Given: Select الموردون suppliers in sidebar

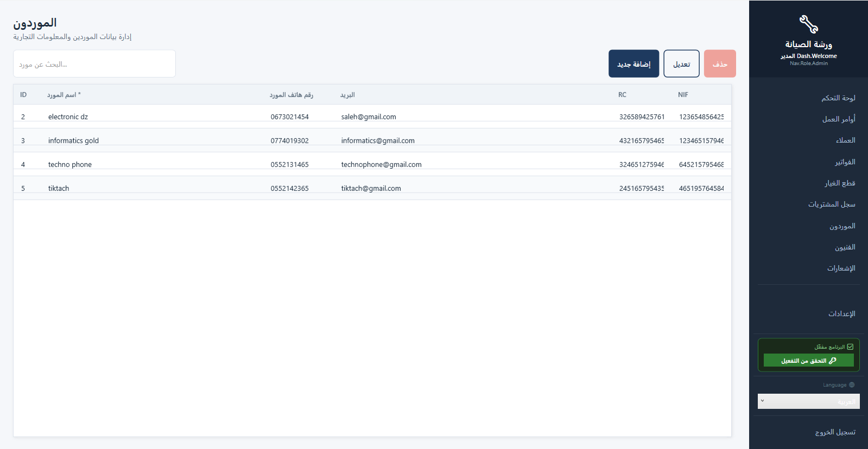Looking at the screenshot, I should point(842,226).
